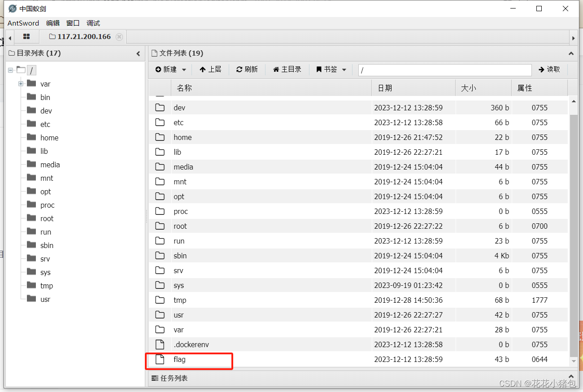Click the 任务列表 icon at the bottom
The width and height of the screenshot is (583, 392).
click(154, 378)
